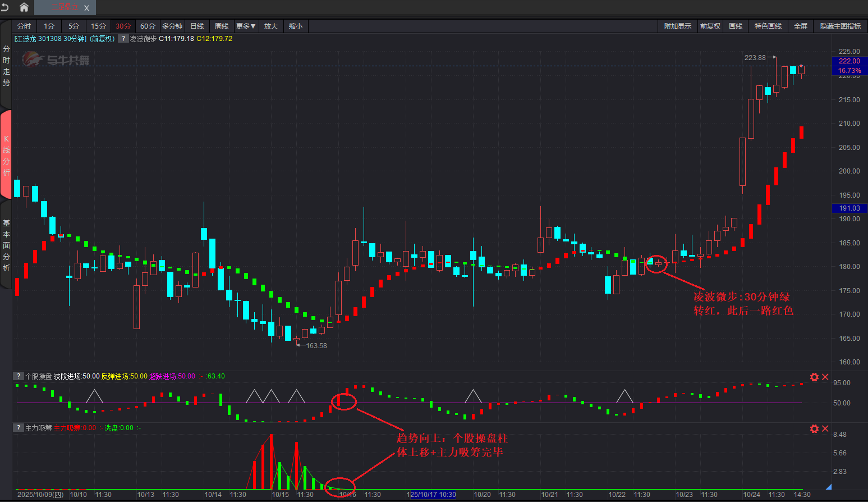Click the highlighted 25/10/17 10:30 time marker
Screen dimensions: 868x502
[x=432, y=495]
